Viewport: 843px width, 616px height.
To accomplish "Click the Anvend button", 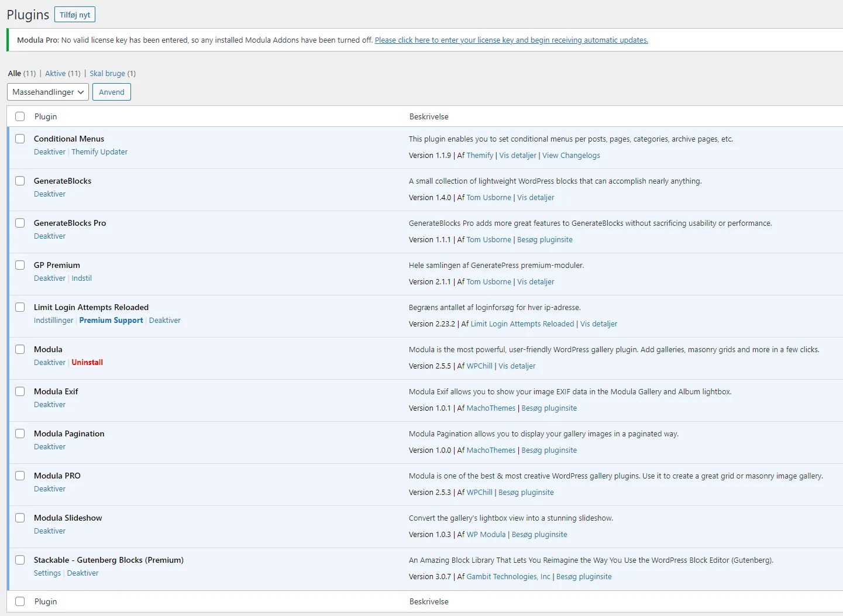I will click(x=112, y=92).
